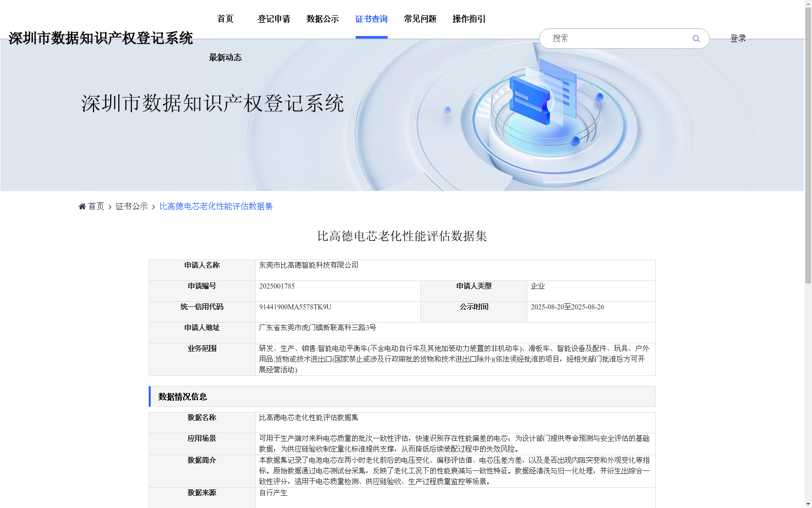Click the scrollbar down arrow
Screen dimensions: 812x508
pyautogui.click(x=808, y=504)
